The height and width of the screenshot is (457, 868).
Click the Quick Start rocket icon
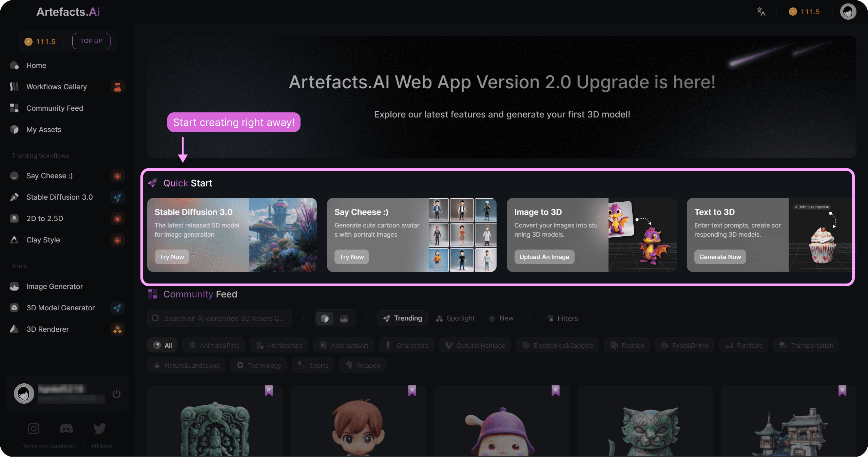[x=153, y=183]
